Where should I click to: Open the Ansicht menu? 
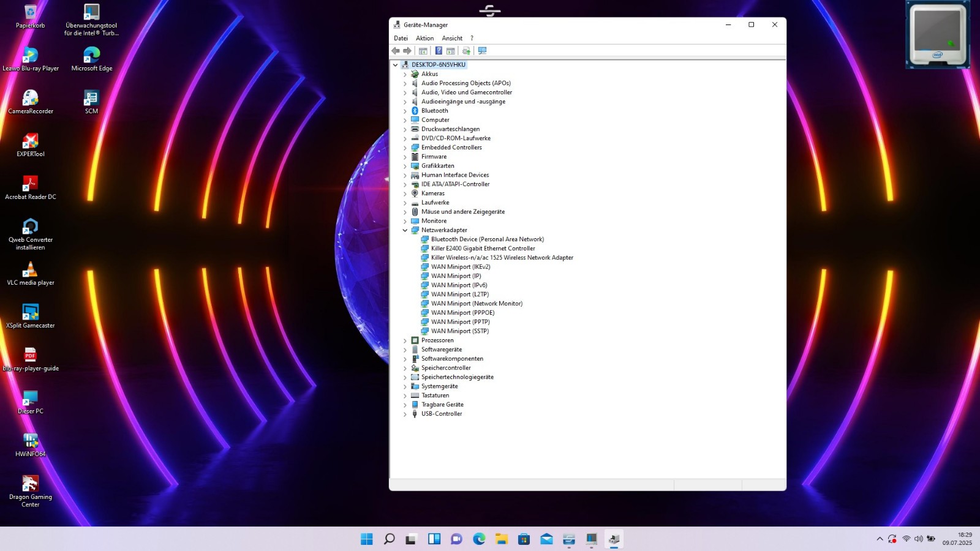452,38
